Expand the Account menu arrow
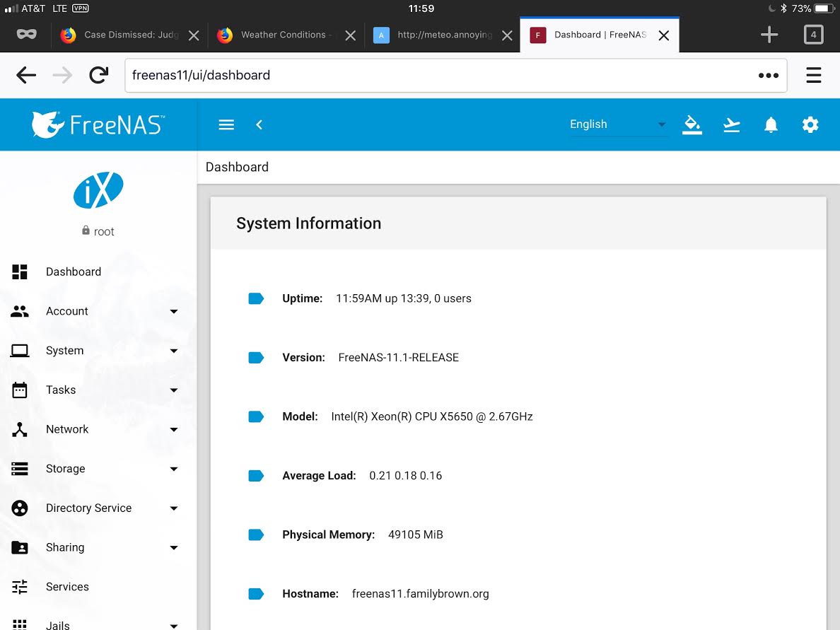The height and width of the screenshot is (630, 840). click(173, 311)
